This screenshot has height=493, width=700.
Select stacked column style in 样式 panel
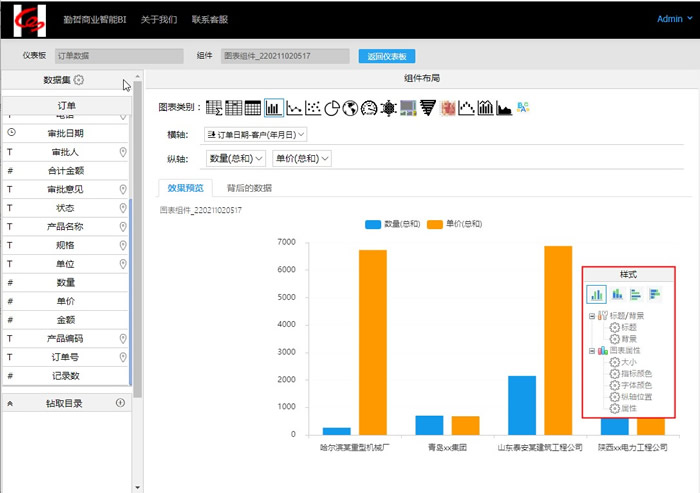[617, 294]
